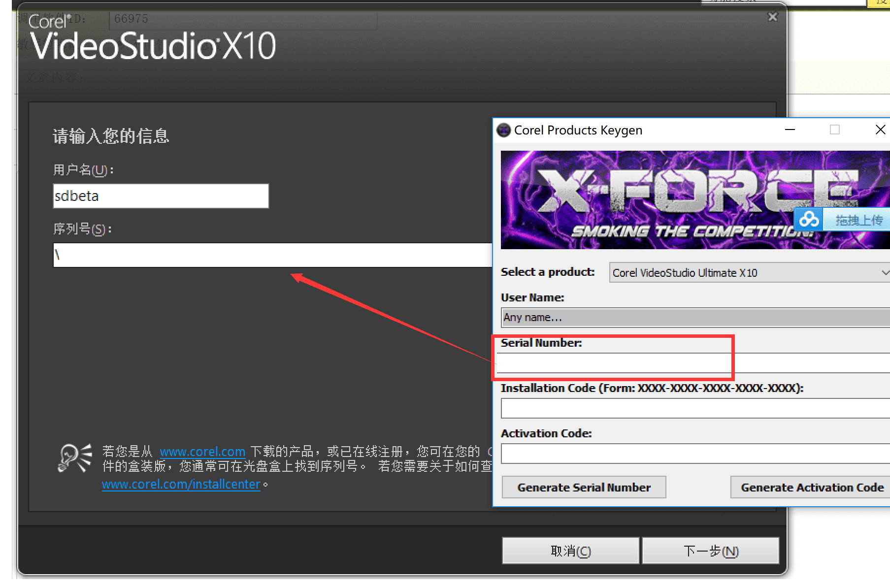Click the 用户名(U): label
Image resolution: width=890 pixels, height=588 pixels.
tap(84, 170)
